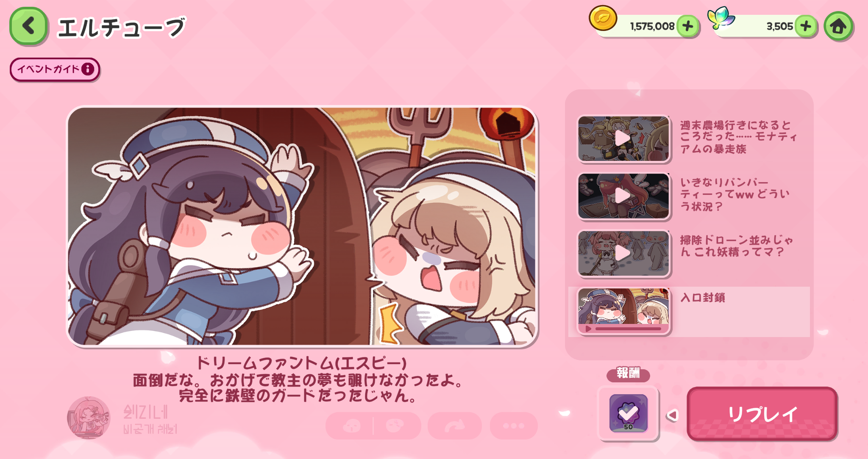Tap the rainbow crystal currency icon

[x=721, y=17]
